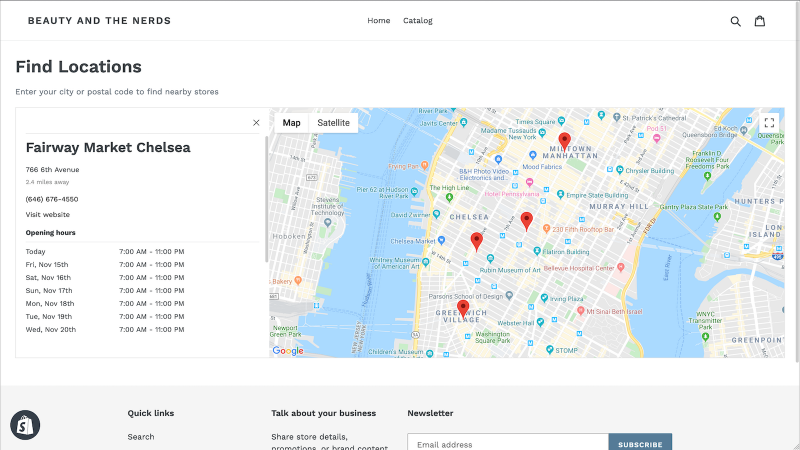Click the Times Square map marker

[562, 121]
